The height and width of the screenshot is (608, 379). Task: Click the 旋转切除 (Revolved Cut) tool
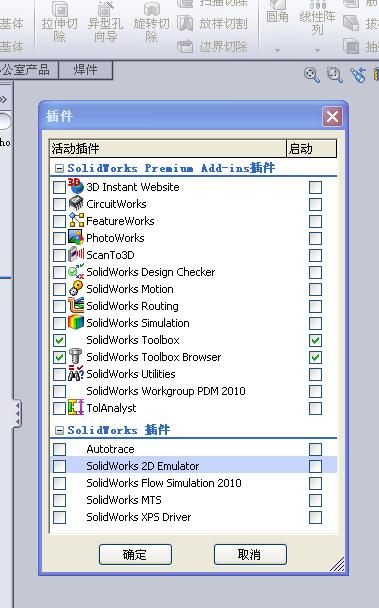(151, 21)
